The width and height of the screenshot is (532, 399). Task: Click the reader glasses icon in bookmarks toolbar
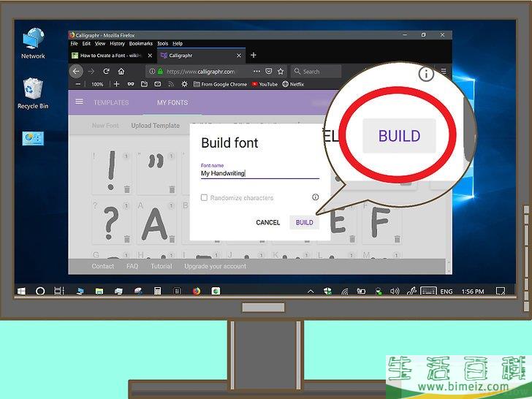[x=131, y=84]
